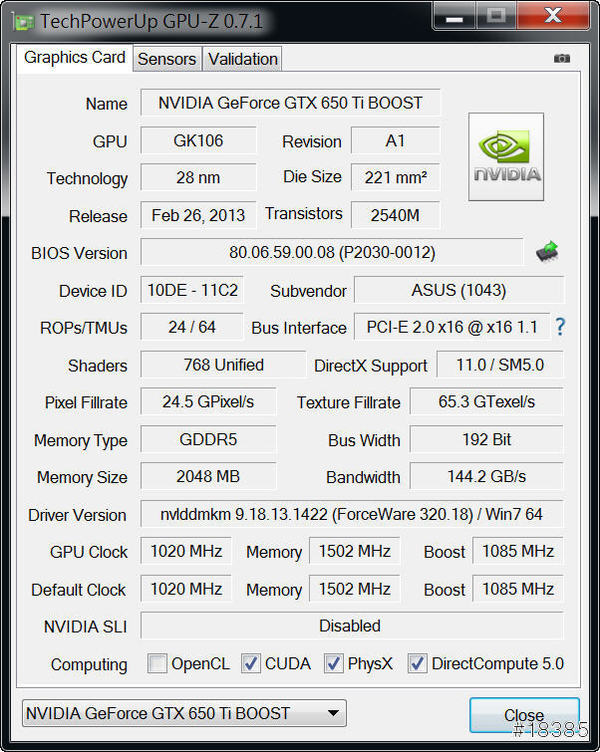The width and height of the screenshot is (600, 752).
Task: Select the Graphics Card tab
Action: pos(75,57)
